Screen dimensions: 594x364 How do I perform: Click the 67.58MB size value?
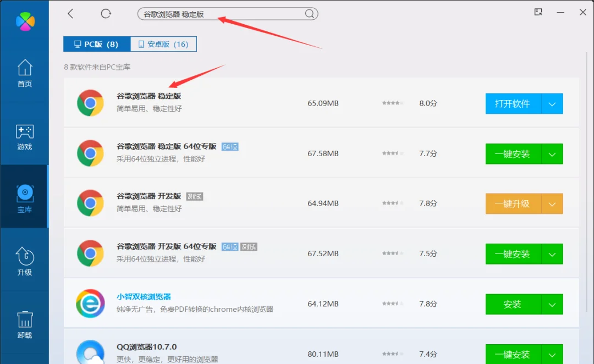pyautogui.click(x=323, y=153)
